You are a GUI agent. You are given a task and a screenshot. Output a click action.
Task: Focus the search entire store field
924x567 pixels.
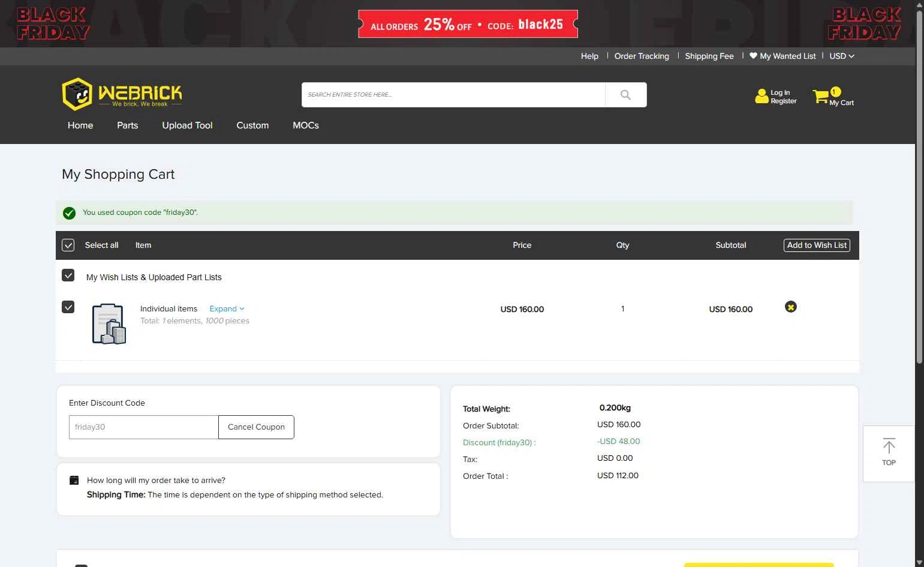(453, 95)
